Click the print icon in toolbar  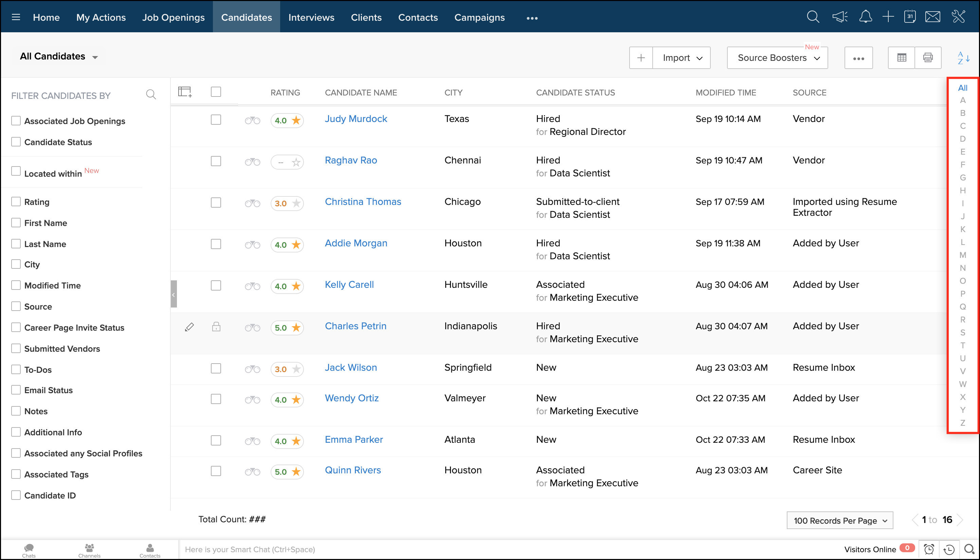(927, 58)
